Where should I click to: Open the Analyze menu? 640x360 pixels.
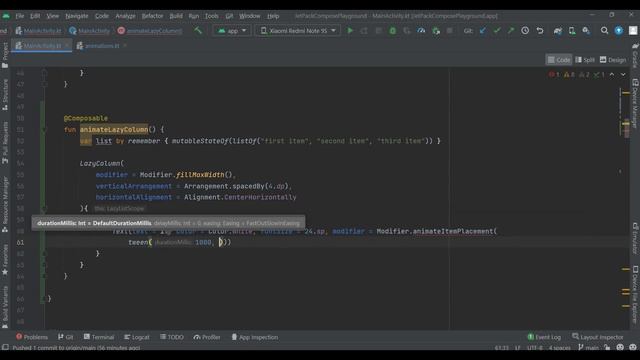125,16
